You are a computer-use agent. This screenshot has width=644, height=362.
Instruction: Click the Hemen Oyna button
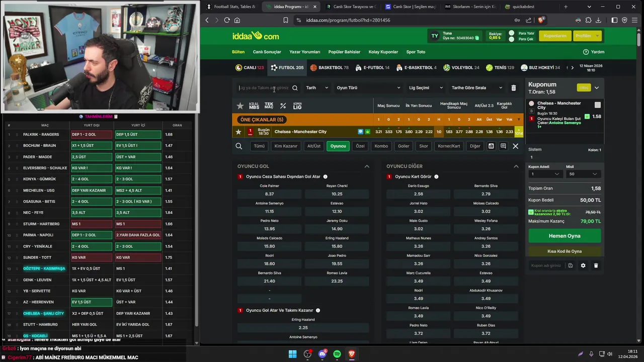click(565, 236)
